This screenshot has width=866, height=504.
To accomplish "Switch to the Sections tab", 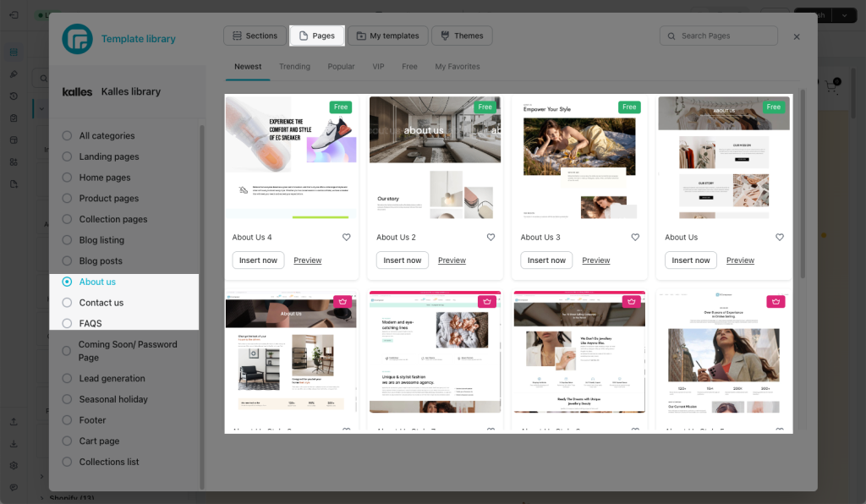I will [x=255, y=36].
